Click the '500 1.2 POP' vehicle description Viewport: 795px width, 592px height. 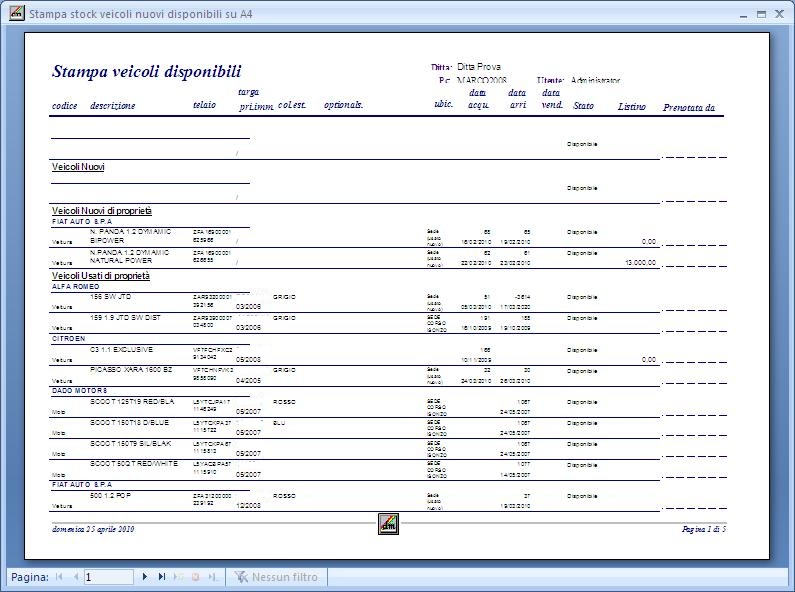[x=110, y=495]
